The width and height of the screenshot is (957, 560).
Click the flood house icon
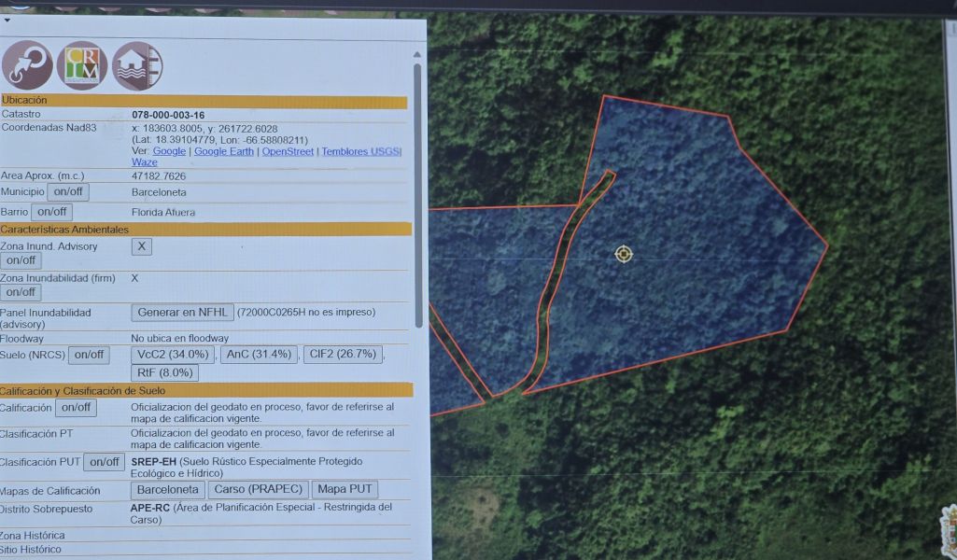tap(137, 65)
